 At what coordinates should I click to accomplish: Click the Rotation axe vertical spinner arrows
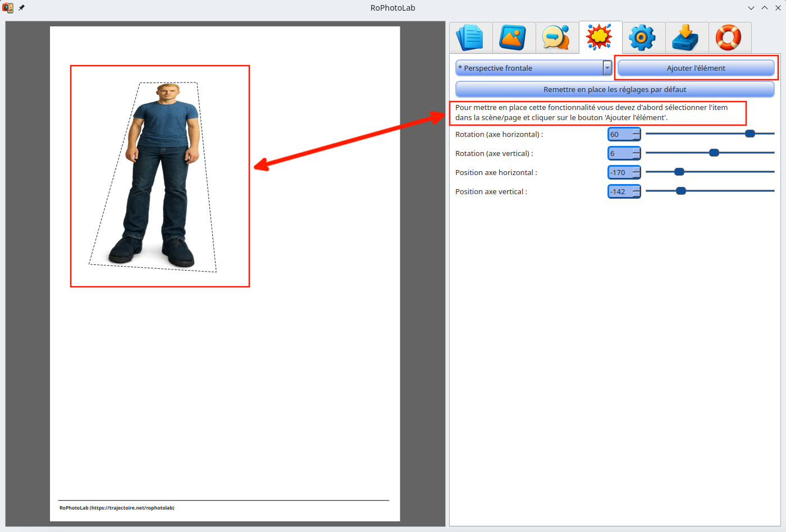636,154
